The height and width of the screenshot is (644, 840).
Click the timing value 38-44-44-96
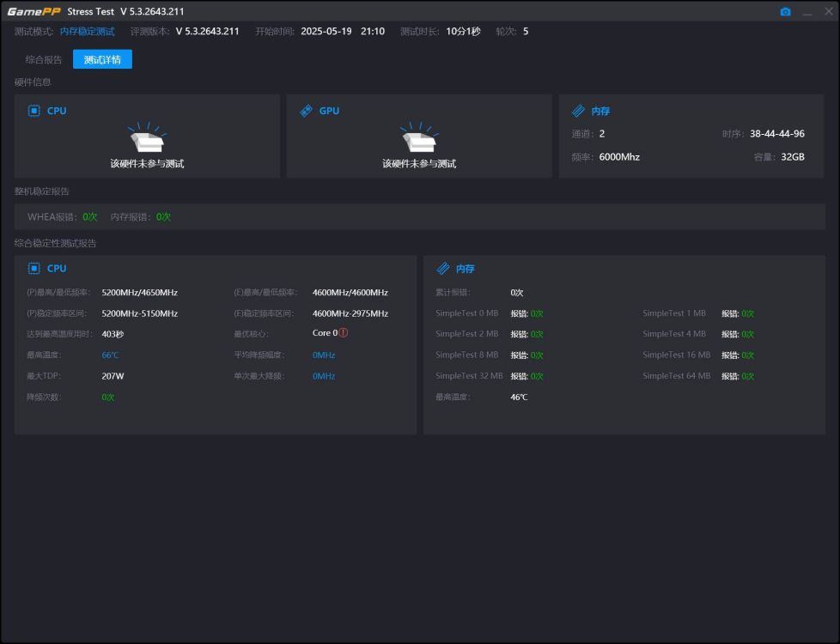click(776, 134)
